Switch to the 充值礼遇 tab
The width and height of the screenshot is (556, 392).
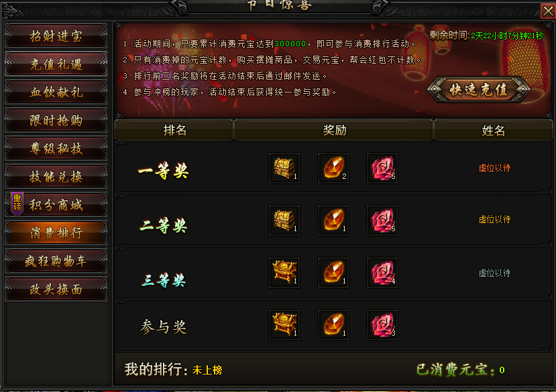pos(56,64)
